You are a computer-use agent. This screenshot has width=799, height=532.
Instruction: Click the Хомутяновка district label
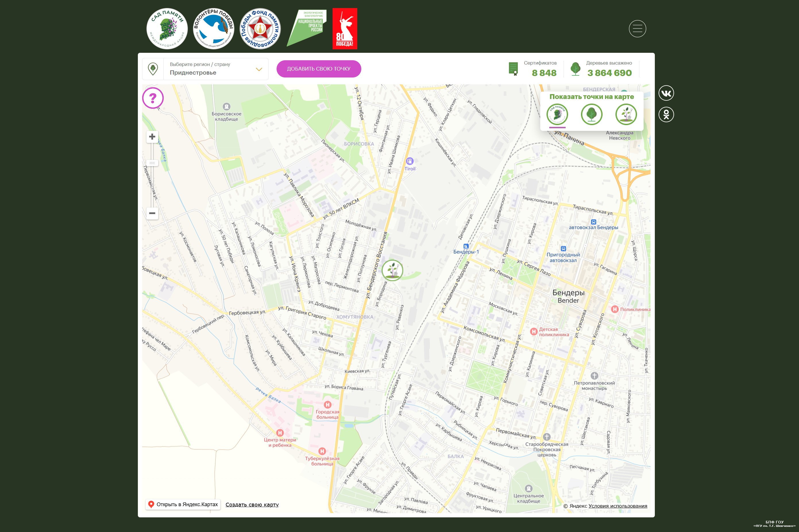coord(354,317)
